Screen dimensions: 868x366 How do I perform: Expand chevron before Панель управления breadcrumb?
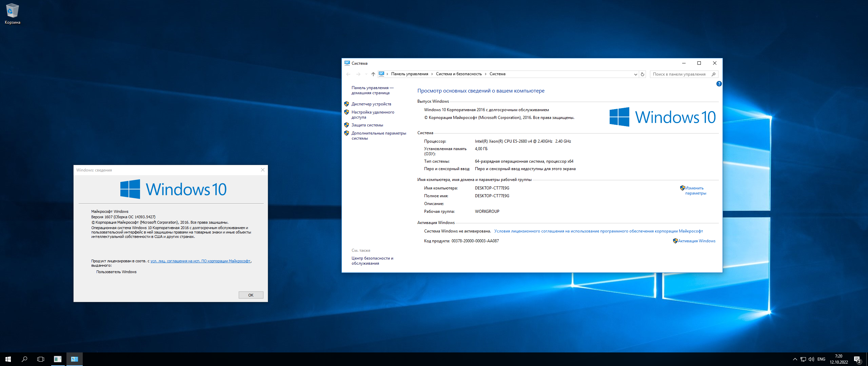point(387,74)
